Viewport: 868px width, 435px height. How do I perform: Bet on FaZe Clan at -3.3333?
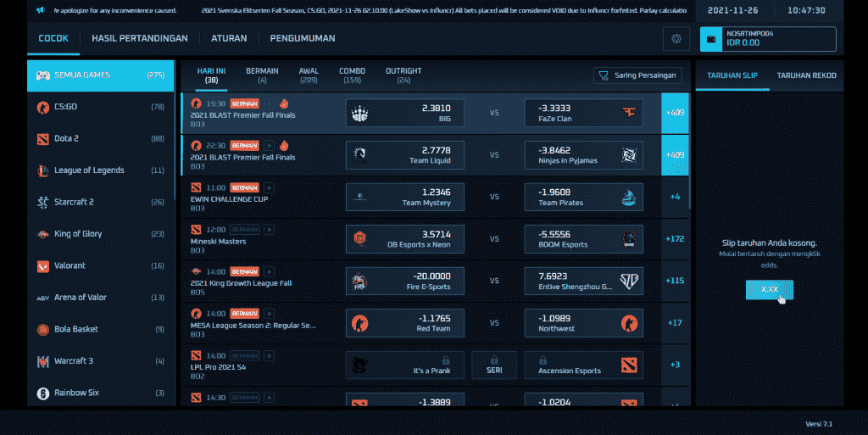point(583,113)
